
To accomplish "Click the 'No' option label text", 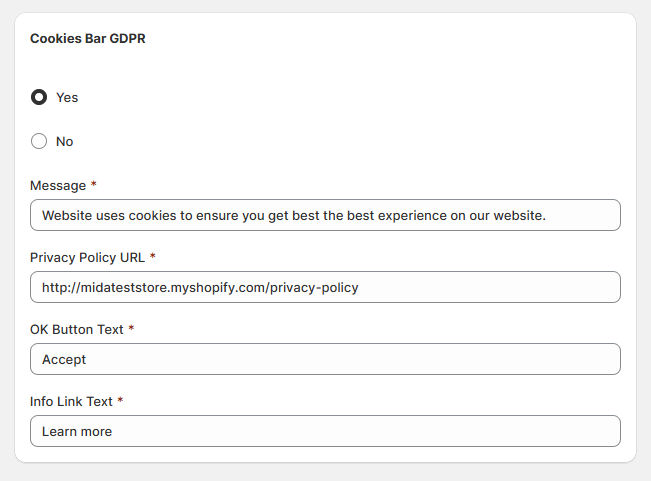I will click(65, 141).
